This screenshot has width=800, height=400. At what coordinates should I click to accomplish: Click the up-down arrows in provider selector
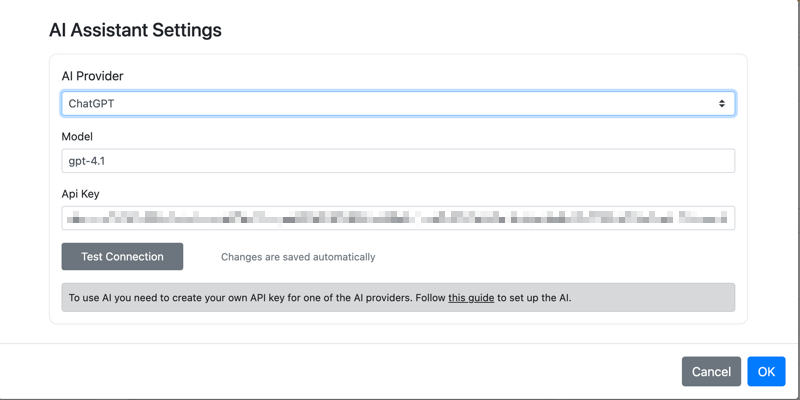point(722,104)
